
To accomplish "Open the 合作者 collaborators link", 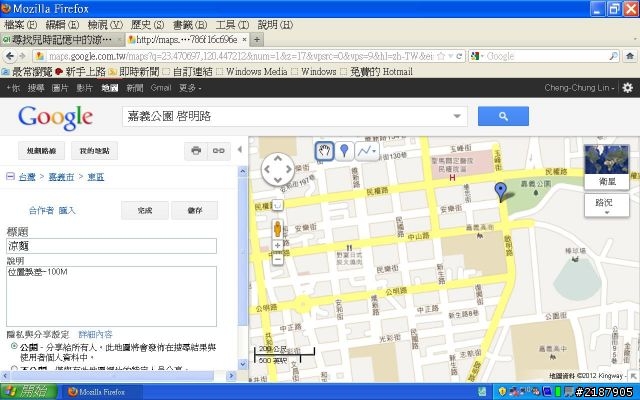I will 41,210.
